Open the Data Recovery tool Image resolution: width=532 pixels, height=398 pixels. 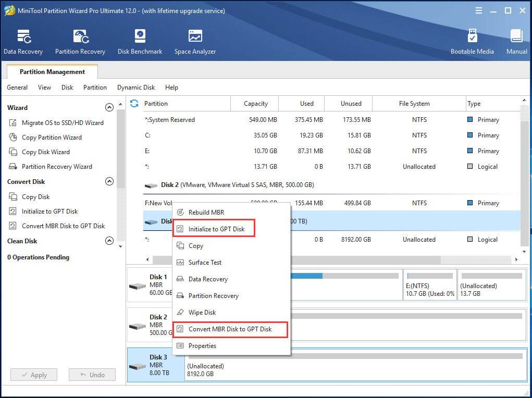click(x=23, y=42)
